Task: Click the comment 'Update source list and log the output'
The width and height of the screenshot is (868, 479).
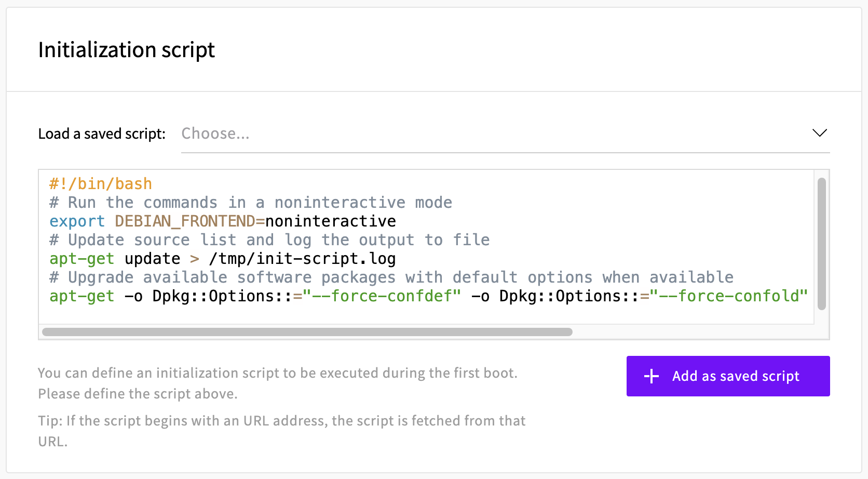Action: [x=269, y=240]
